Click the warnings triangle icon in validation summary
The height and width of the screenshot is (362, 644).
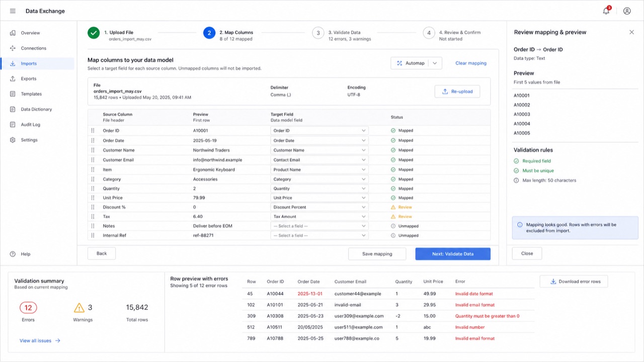pos(79,308)
